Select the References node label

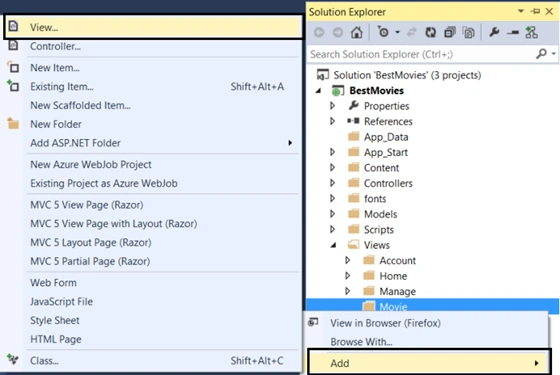[388, 121]
